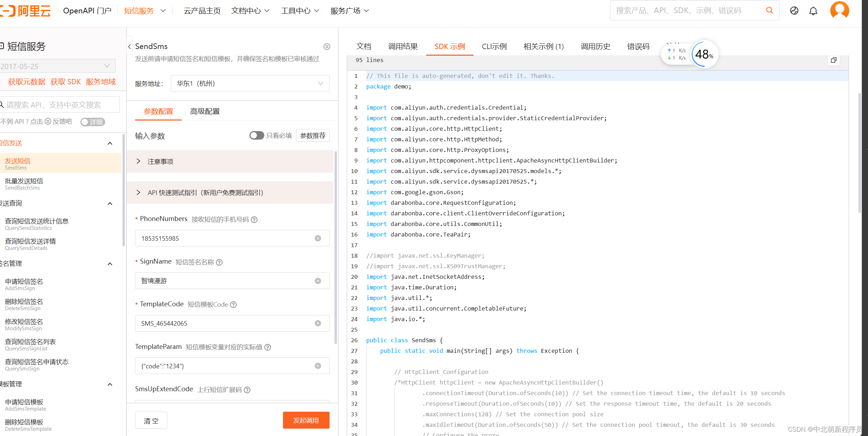The height and width of the screenshot is (436, 868).
Task: Open the 文档中心 menu
Action: (x=251, y=11)
